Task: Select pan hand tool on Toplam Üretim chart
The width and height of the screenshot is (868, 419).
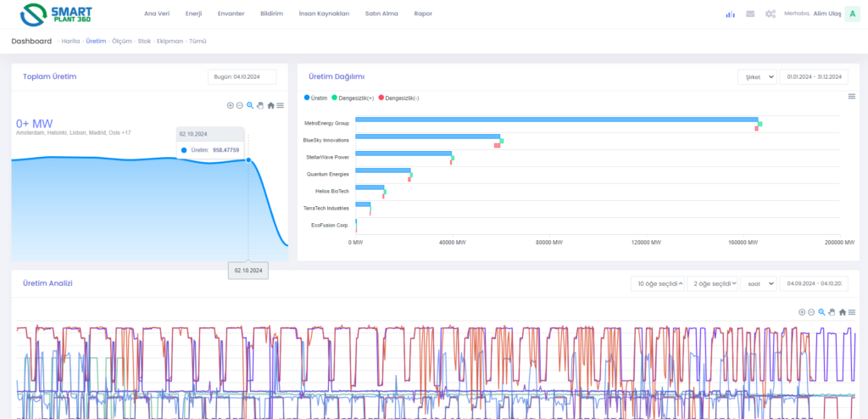Action: (x=260, y=105)
